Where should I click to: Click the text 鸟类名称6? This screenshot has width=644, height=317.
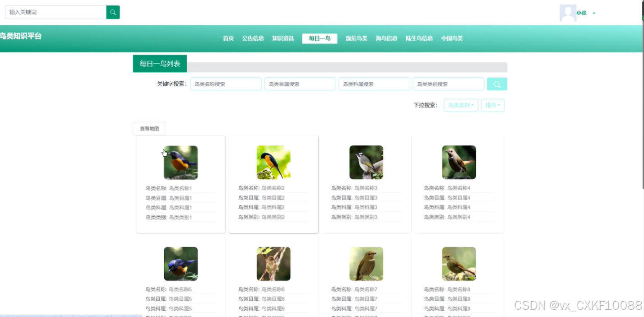pos(273,289)
